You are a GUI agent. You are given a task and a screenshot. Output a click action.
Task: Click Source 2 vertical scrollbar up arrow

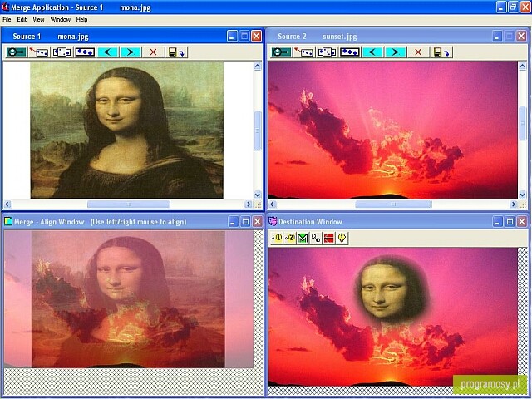(x=523, y=66)
